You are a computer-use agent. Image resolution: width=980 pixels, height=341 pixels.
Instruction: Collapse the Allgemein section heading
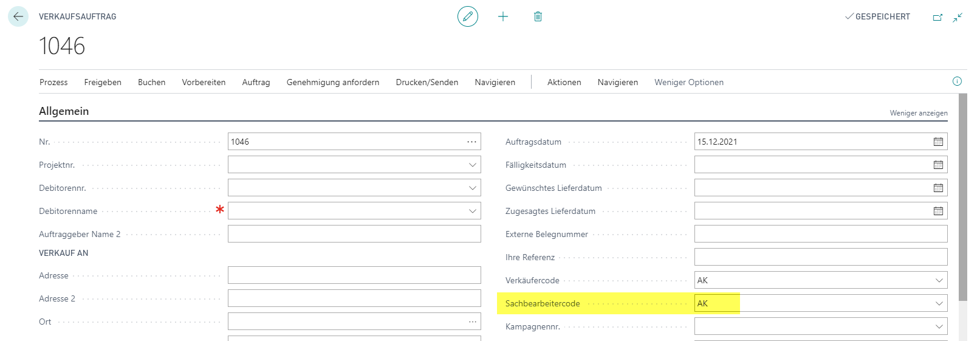coord(64,111)
